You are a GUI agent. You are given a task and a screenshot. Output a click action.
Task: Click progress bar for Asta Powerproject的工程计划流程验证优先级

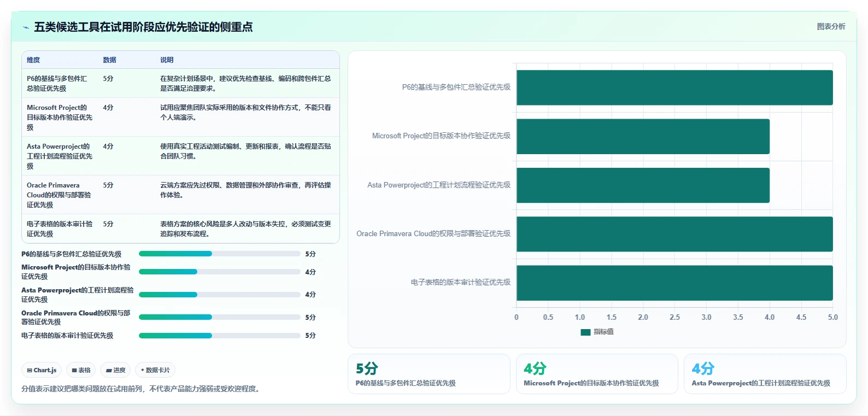point(220,295)
